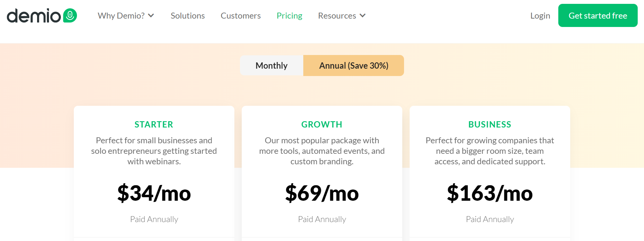Click the STARTER plan heading

[154, 124]
